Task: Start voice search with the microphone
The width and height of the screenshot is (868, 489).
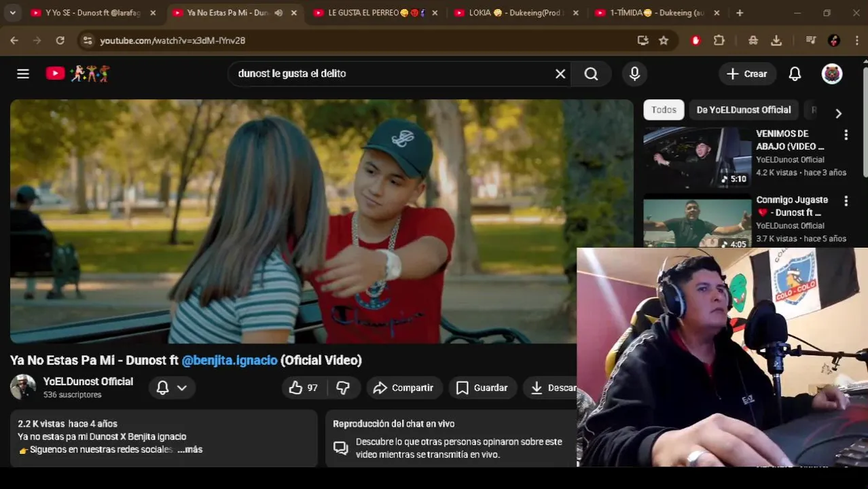Action: click(x=634, y=73)
